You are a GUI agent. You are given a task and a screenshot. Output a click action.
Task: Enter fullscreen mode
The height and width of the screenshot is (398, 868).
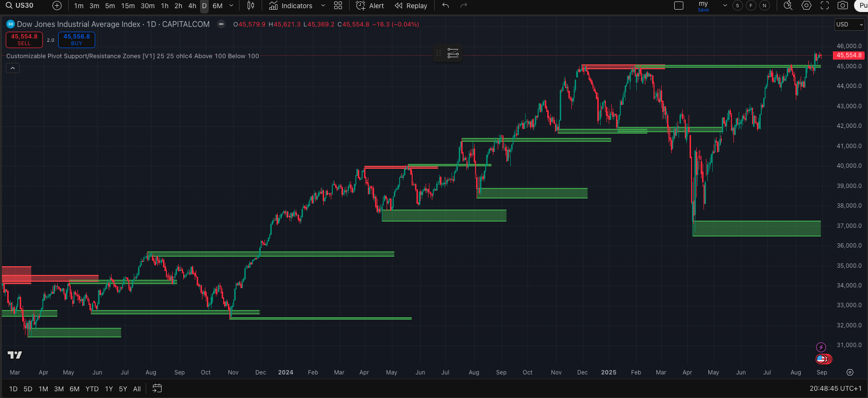825,6
